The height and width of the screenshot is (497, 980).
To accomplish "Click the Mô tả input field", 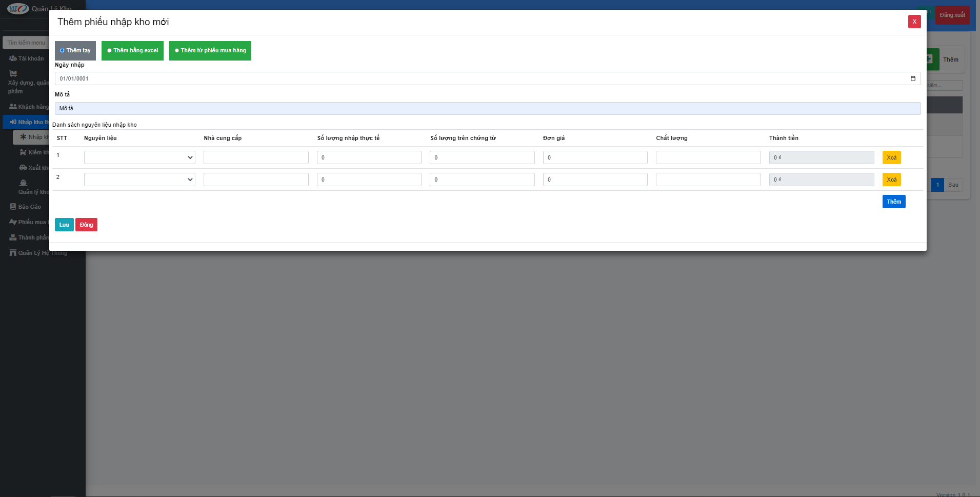I will tap(488, 108).
